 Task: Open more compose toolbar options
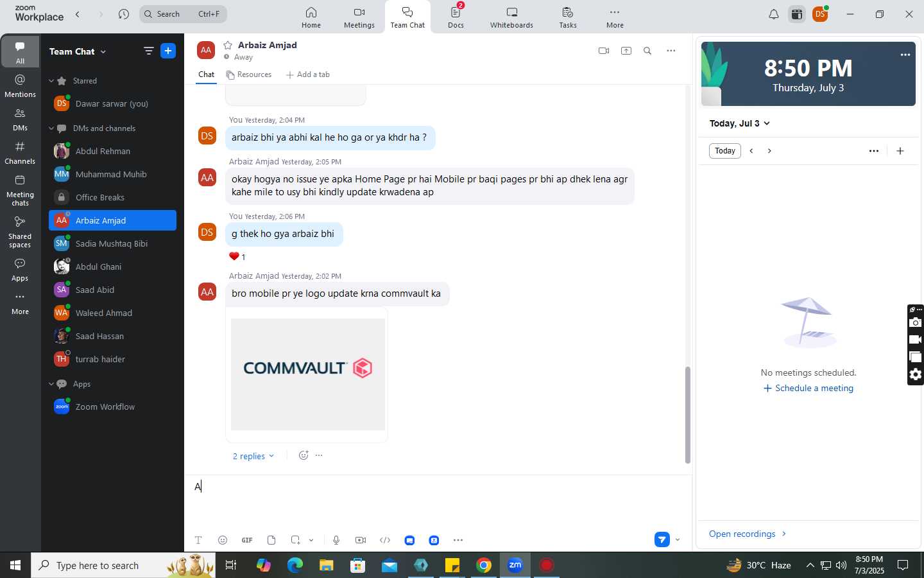458,540
